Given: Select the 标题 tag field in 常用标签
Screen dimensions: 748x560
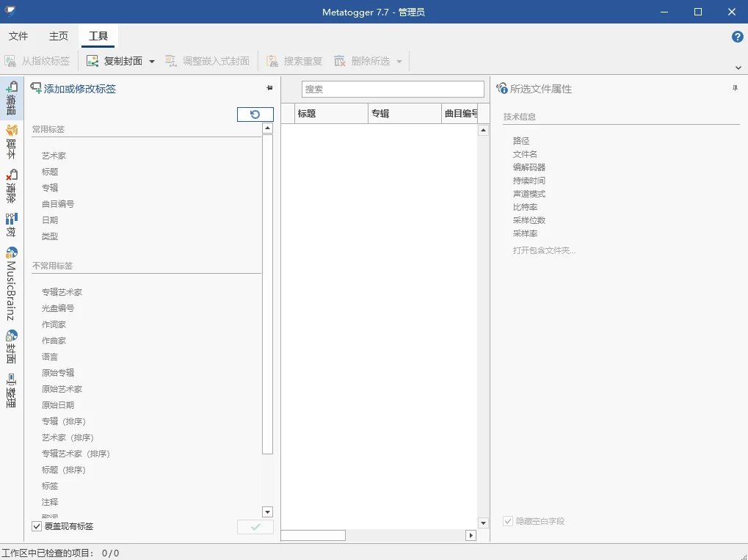Looking at the screenshot, I should pyautogui.click(x=50, y=172).
